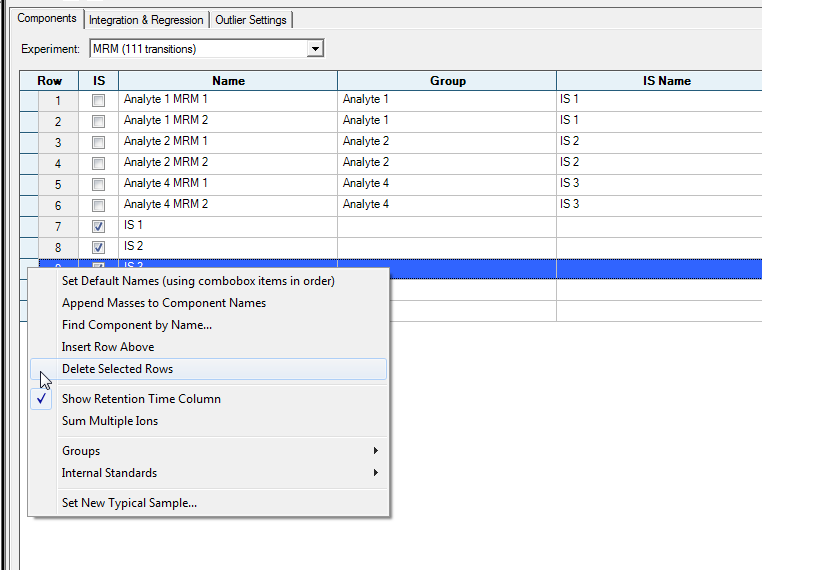Screen dimensions: 819x570
Task: Click the Name column header
Action: click(228, 81)
